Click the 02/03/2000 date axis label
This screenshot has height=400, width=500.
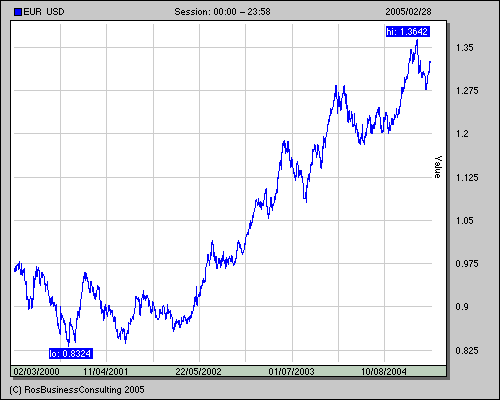(x=36, y=371)
